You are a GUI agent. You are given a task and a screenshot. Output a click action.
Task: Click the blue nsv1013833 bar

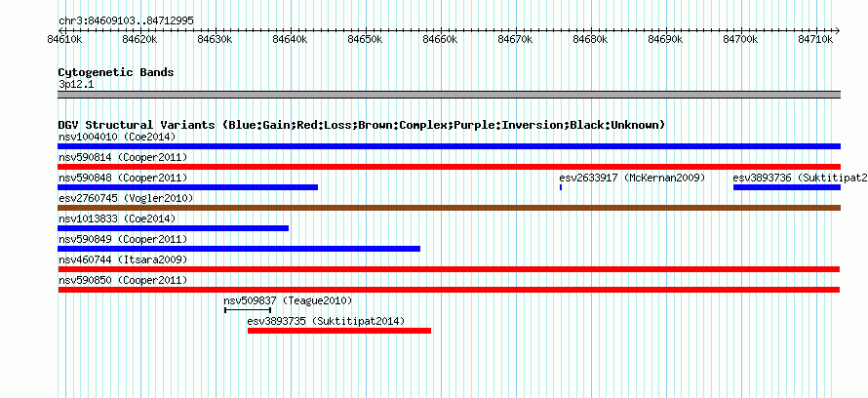[x=174, y=228]
